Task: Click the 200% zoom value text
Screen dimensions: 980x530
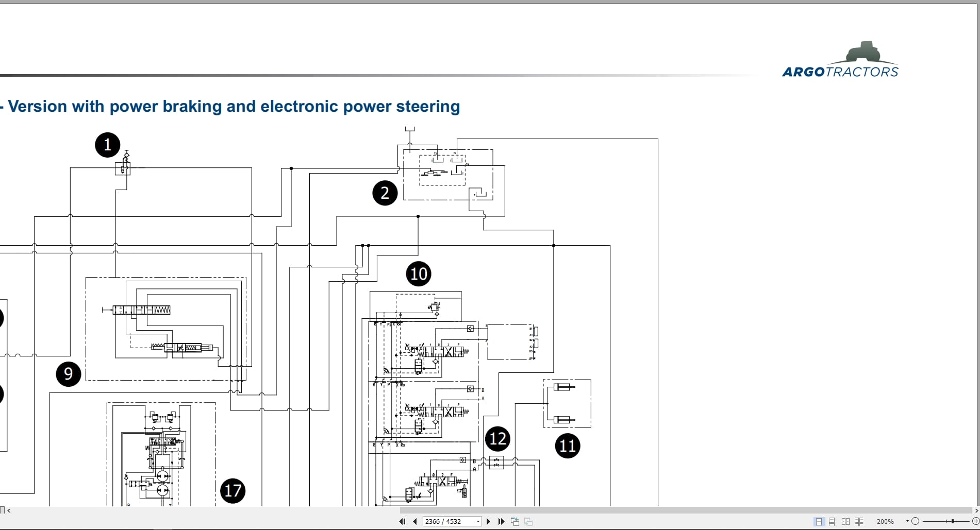Action: pos(885,521)
